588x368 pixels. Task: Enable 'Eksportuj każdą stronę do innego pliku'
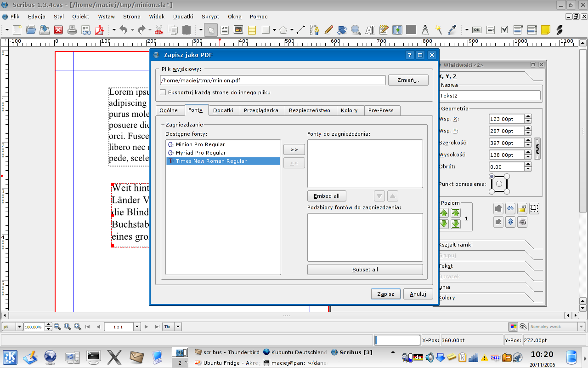click(x=163, y=92)
